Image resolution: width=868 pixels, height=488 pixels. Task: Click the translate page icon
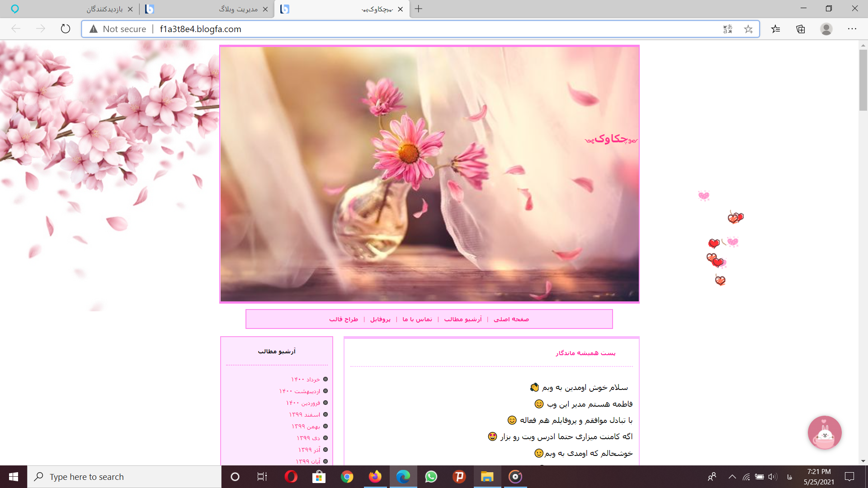[x=727, y=29]
